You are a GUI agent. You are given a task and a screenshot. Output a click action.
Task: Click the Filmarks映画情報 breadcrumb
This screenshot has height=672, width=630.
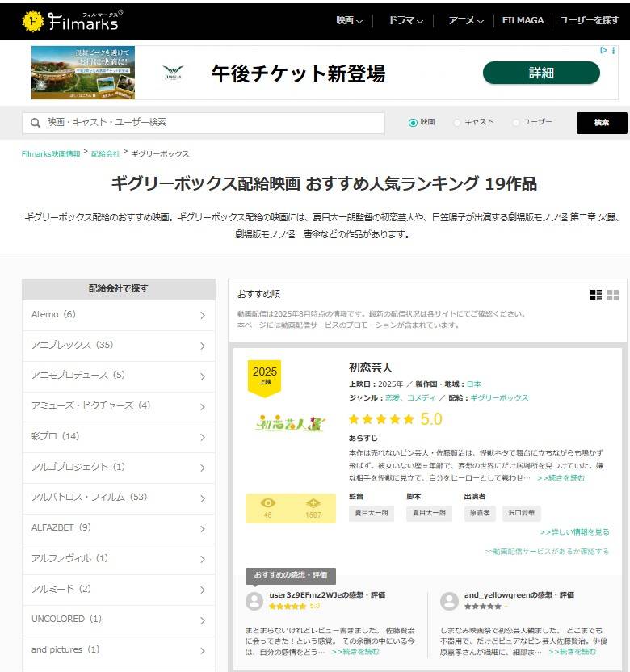point(51,153)
